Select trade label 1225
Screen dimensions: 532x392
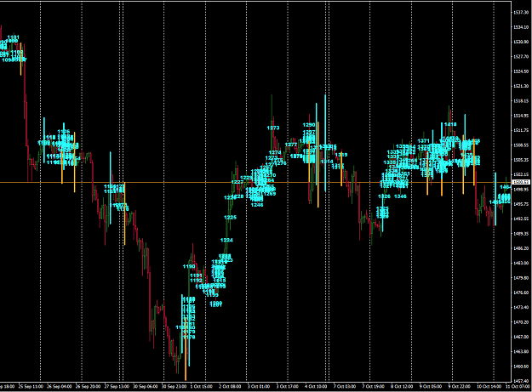(231, 217)
